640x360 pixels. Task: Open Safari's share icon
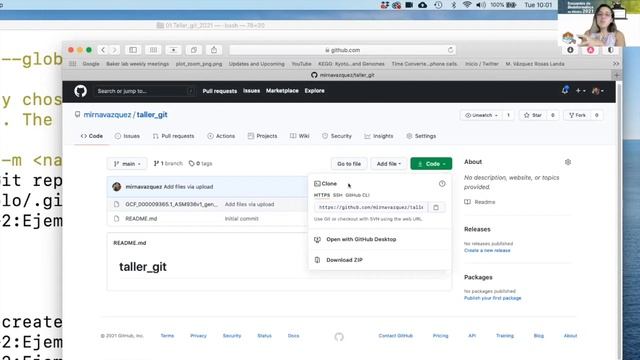(x=214, y=50)
